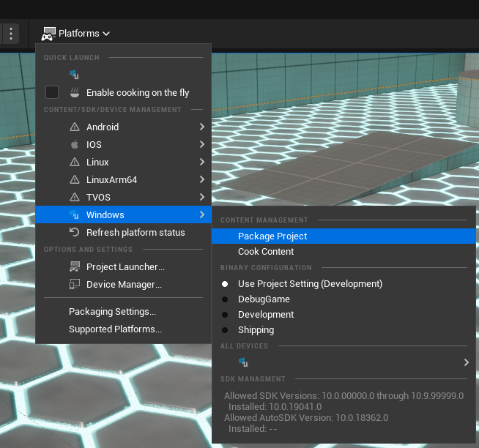
Task: Select DebugGame binary configuration
Action: click(344, 299)
